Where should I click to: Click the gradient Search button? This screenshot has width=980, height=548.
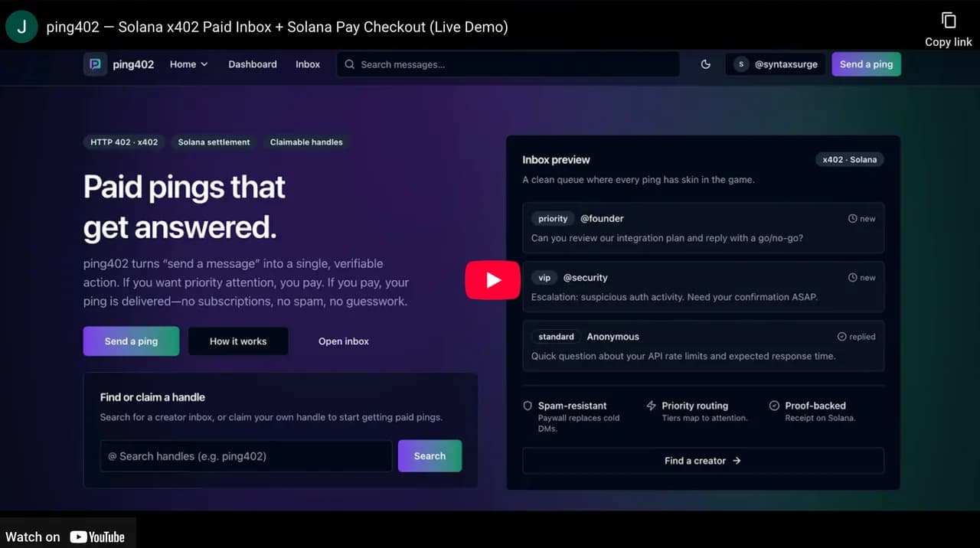[x=430, y=455]
